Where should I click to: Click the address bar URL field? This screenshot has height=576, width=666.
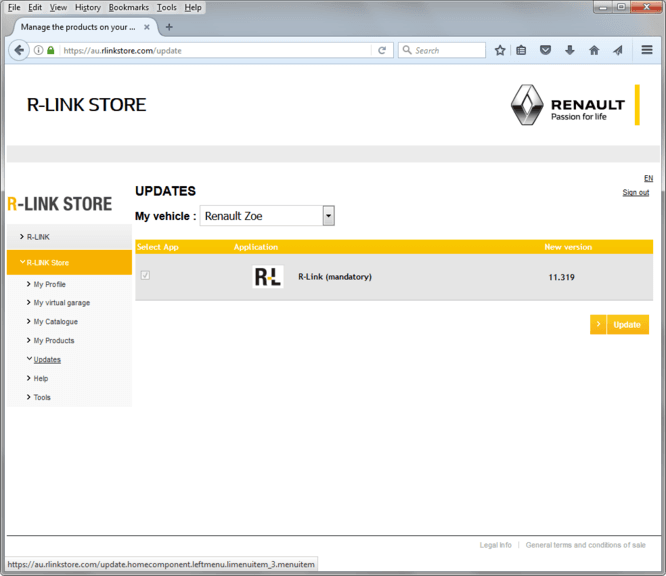point(216,51)
